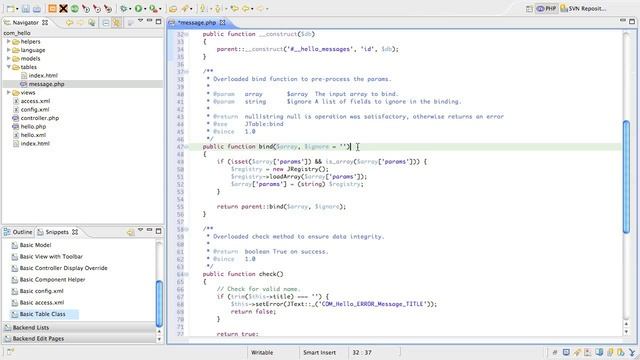Viewport: 640px width, 360px height.
Task: Click the Back navigation arrow in toolbar
Action: click(246, 8)
